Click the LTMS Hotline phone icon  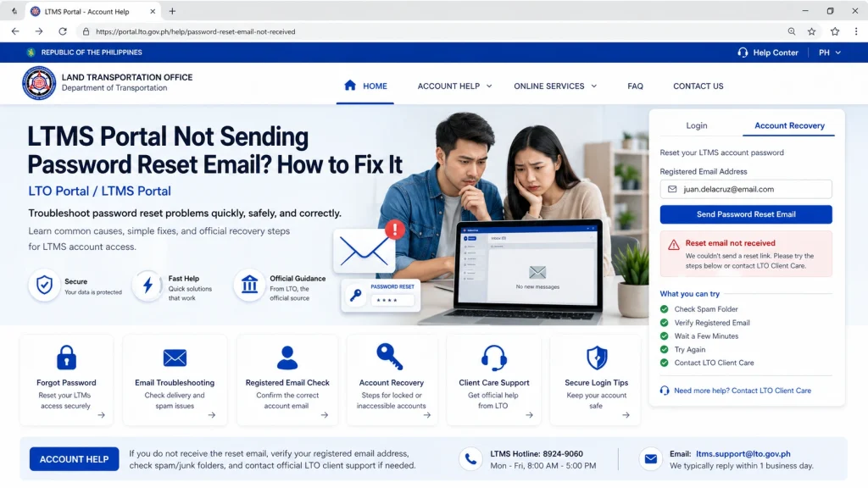(x=470, y=459)
